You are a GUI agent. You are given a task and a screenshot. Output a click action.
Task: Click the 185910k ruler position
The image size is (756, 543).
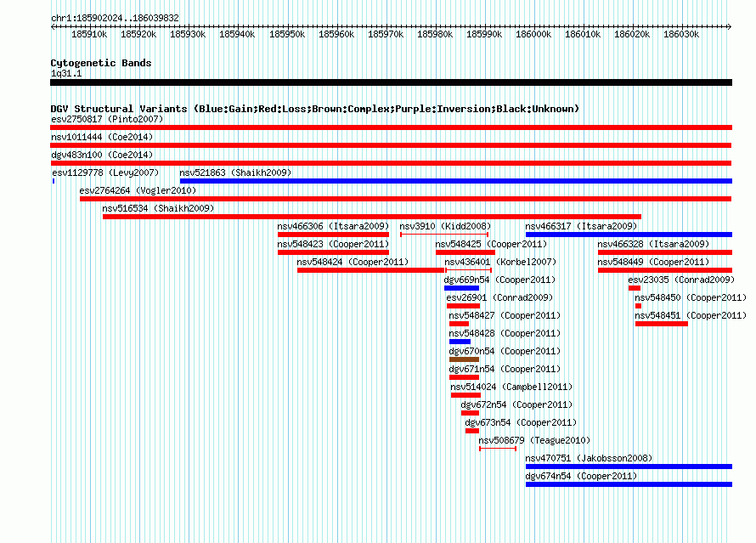point(89,34)
